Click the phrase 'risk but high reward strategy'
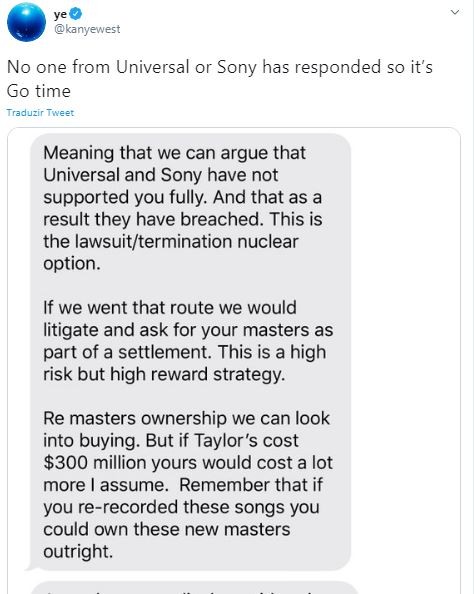This screenshot has height=594, width=474. pos(164,374)
